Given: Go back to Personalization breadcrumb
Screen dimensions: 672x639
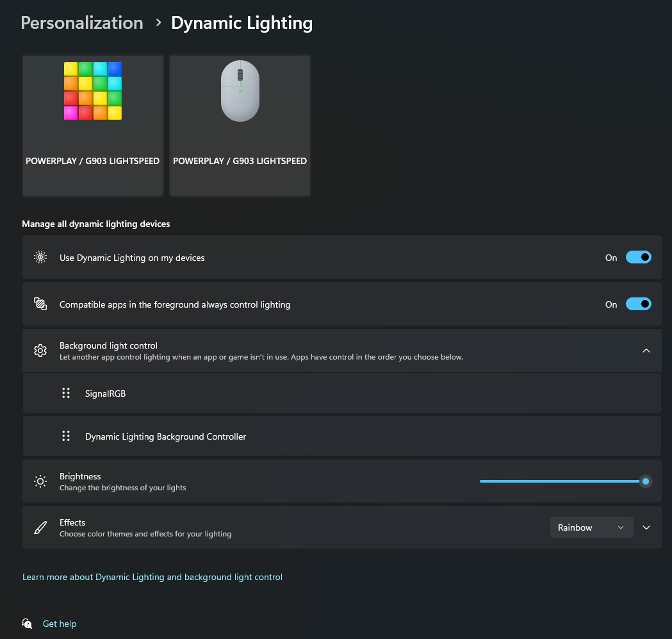Looking at the screenshot, I should coord(82,23).
